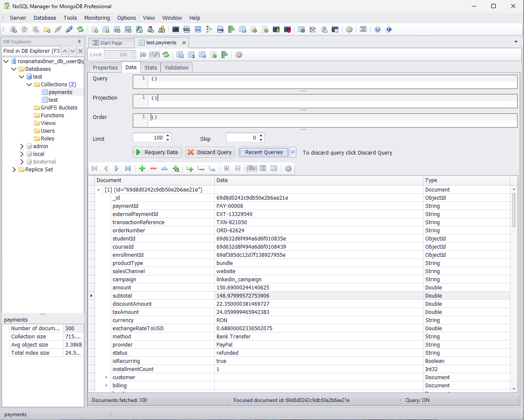Click the Requery Data button

tap(158, 152)
